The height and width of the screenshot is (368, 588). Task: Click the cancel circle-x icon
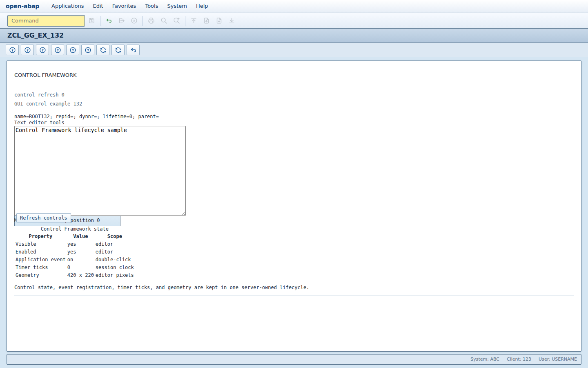coord(134,21)
